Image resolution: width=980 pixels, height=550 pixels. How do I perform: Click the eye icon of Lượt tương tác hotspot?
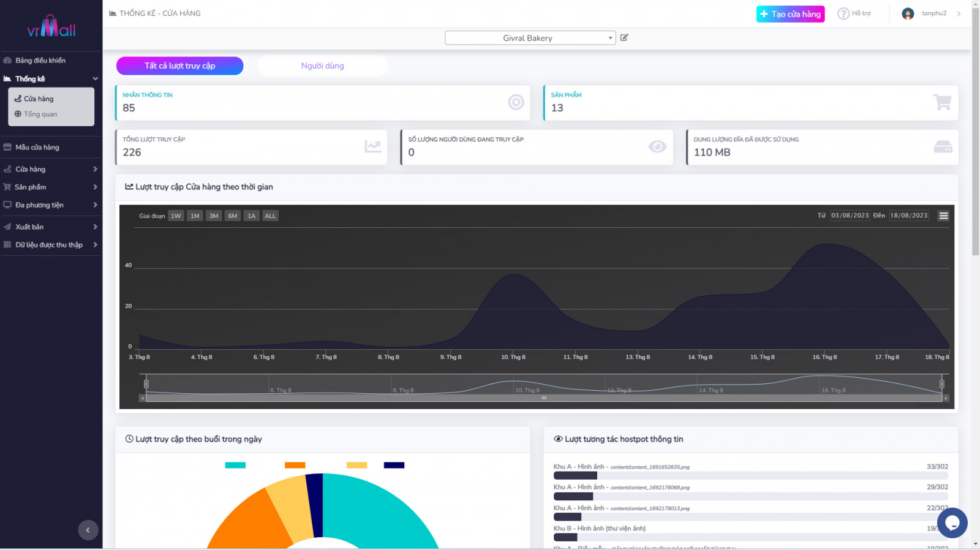coord(558,439)
